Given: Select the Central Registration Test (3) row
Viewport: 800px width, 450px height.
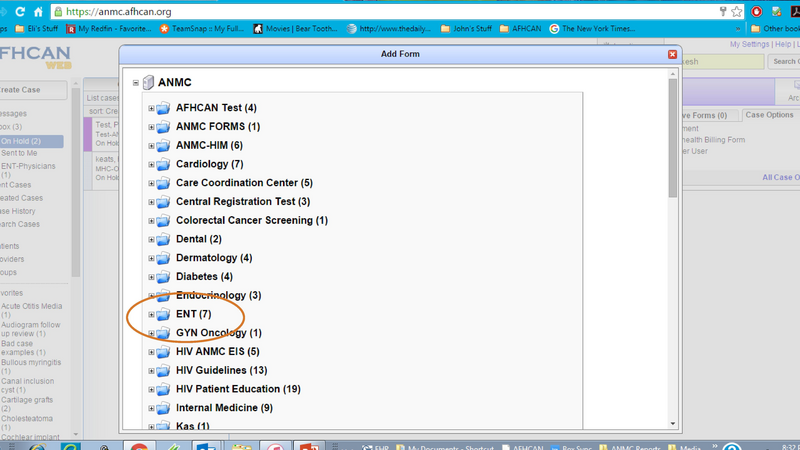Looking at the screenshot, I should (243, 202).
